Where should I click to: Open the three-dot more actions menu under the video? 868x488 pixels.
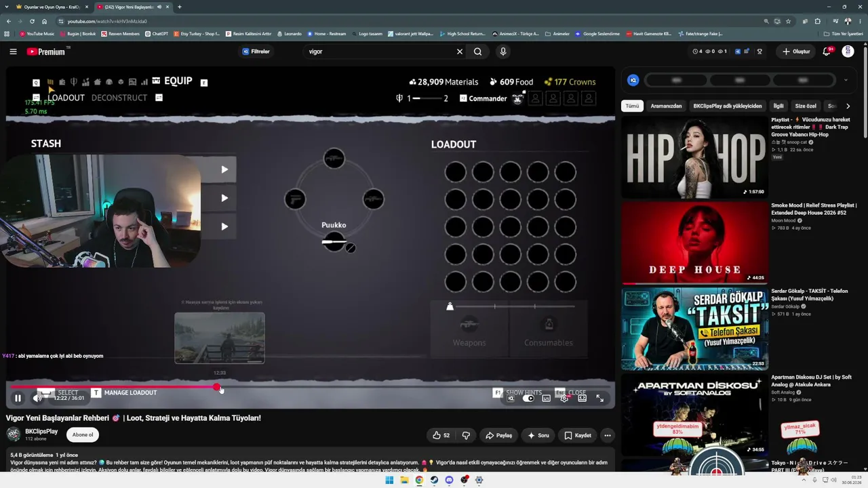(608, 436)
